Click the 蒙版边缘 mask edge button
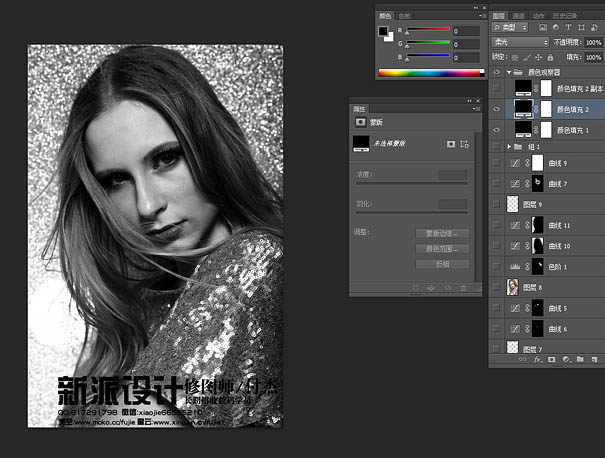Image resolution: width=605 pixels, height=458 pixels. click(x=441, y=233)
